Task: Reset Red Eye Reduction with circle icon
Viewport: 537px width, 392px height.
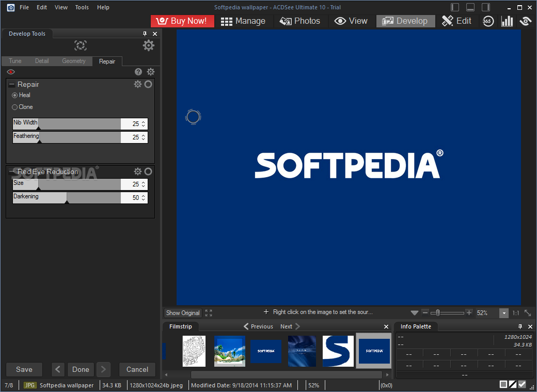Action: [x=148, y=171]
